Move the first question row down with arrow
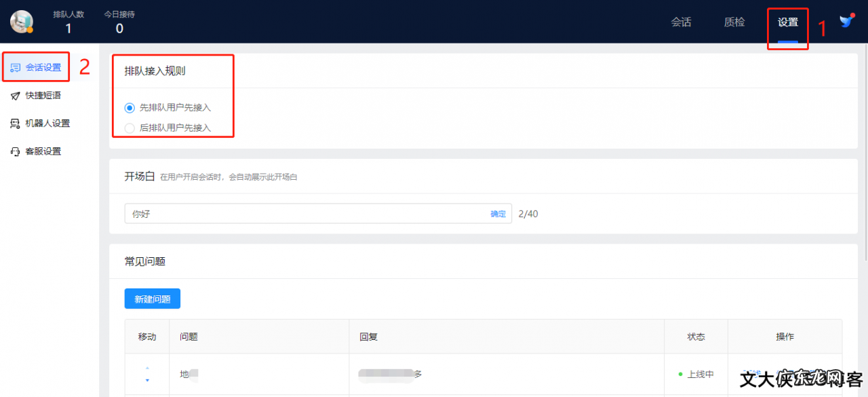This screenshot has width=868, height=397. point(147,380)
